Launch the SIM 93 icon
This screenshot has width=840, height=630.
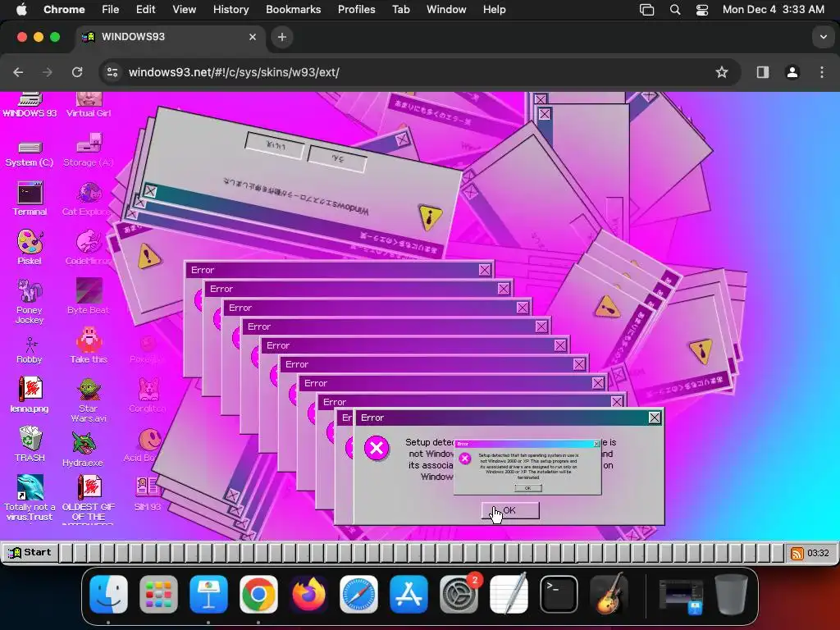coord(148,493)
